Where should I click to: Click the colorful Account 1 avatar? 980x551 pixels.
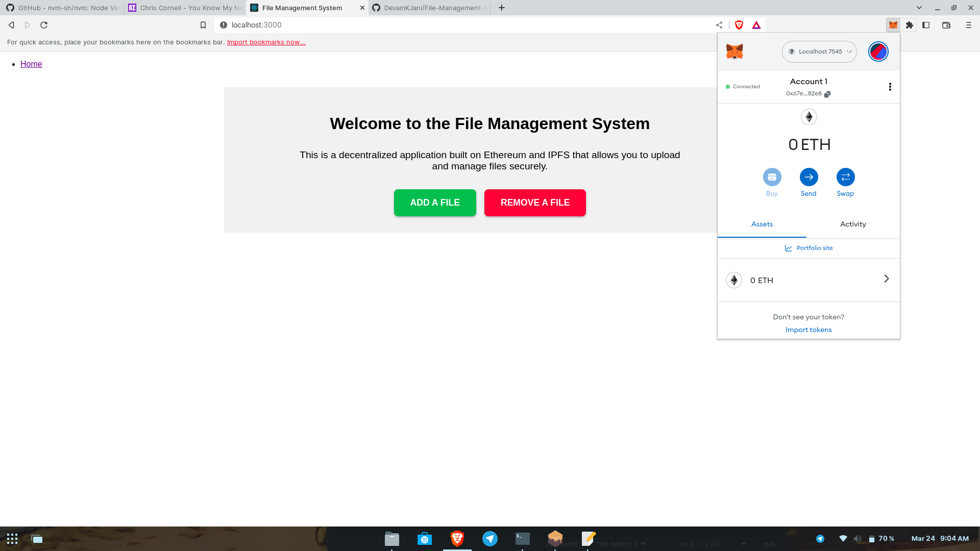click(878, 51)
